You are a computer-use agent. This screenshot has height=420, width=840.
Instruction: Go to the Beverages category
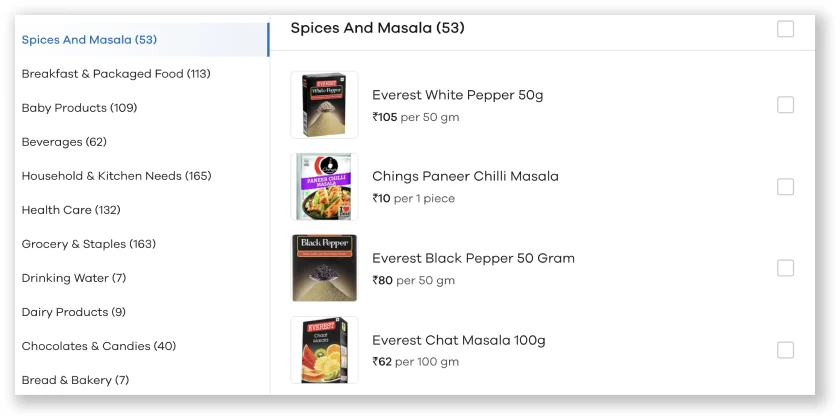pyautogui.click(x=64, y=142)
